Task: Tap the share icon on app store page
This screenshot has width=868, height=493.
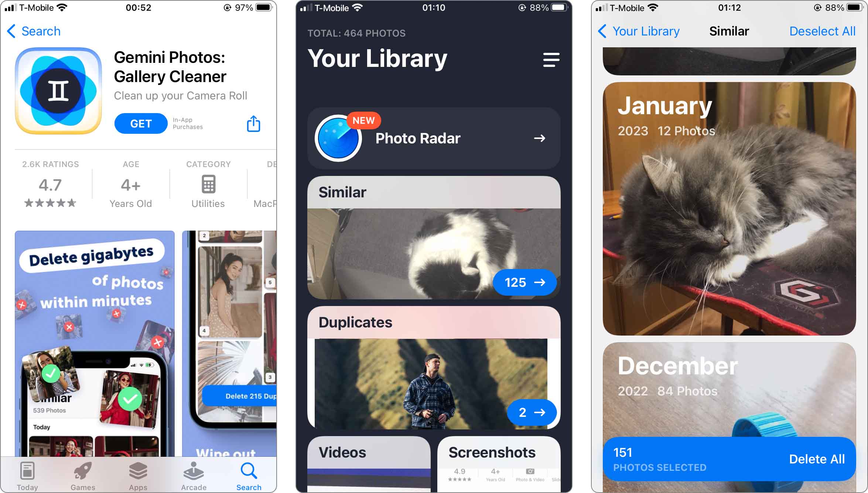Action: coord(253,123)
